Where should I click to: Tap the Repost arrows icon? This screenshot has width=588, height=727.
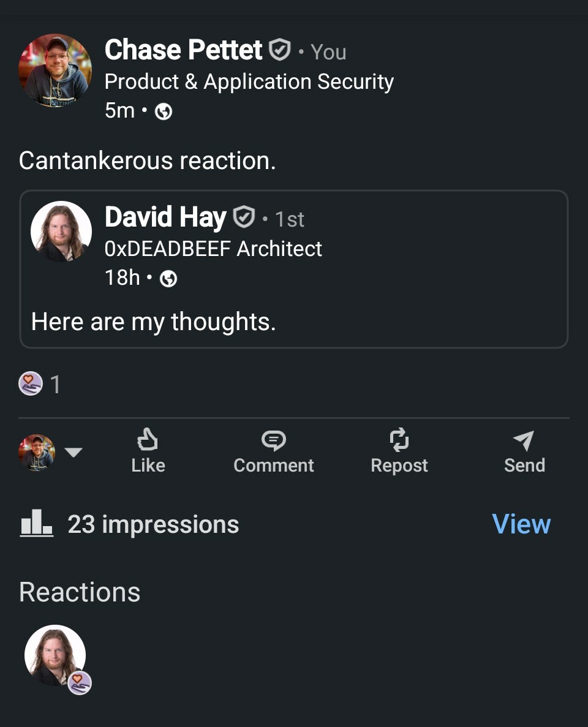399,440
